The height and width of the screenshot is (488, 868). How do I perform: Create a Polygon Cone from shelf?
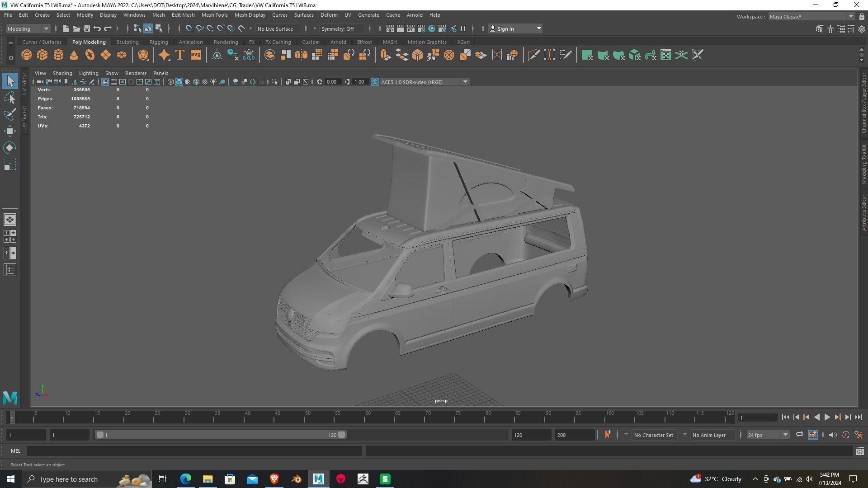tap(74, 55)
